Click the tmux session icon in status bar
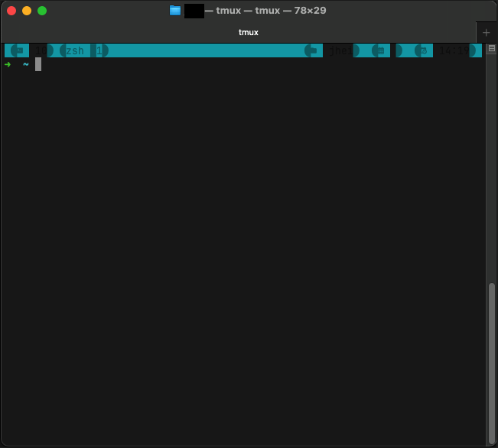 coord(18,50)
